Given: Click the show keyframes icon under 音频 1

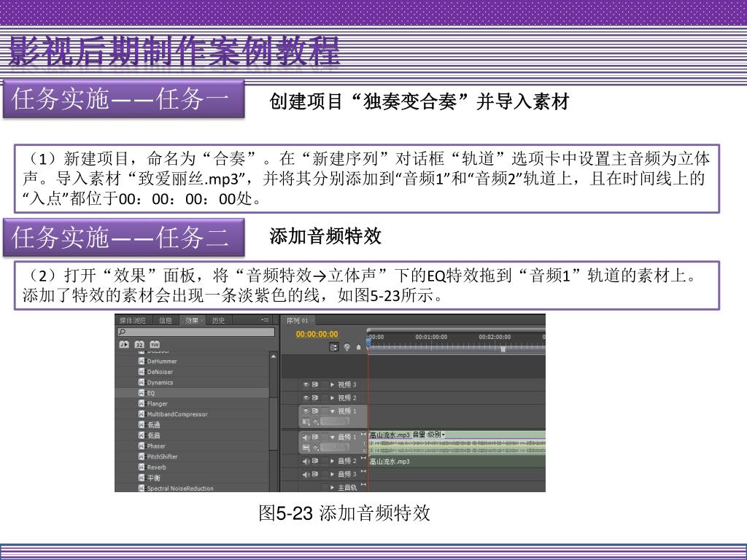Looking at the screenshot, I should (x=315, y=448).
